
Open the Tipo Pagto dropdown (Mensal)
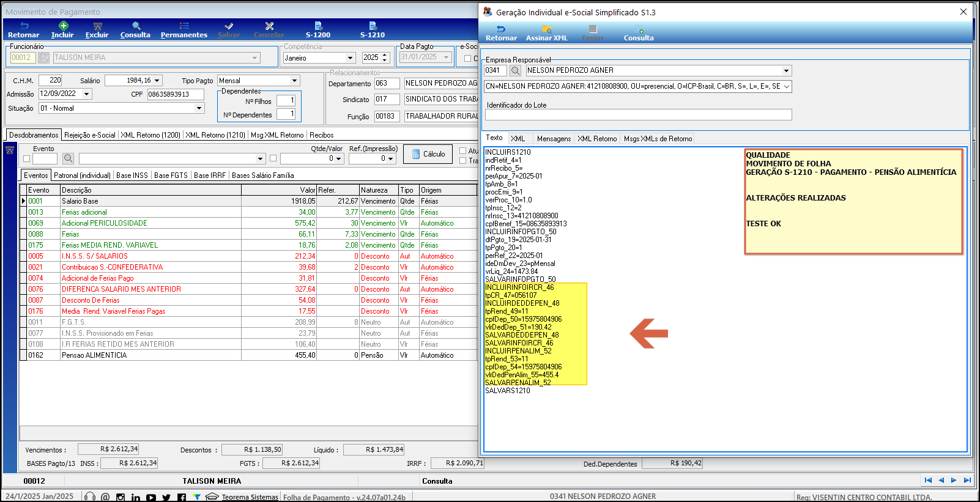294,81
